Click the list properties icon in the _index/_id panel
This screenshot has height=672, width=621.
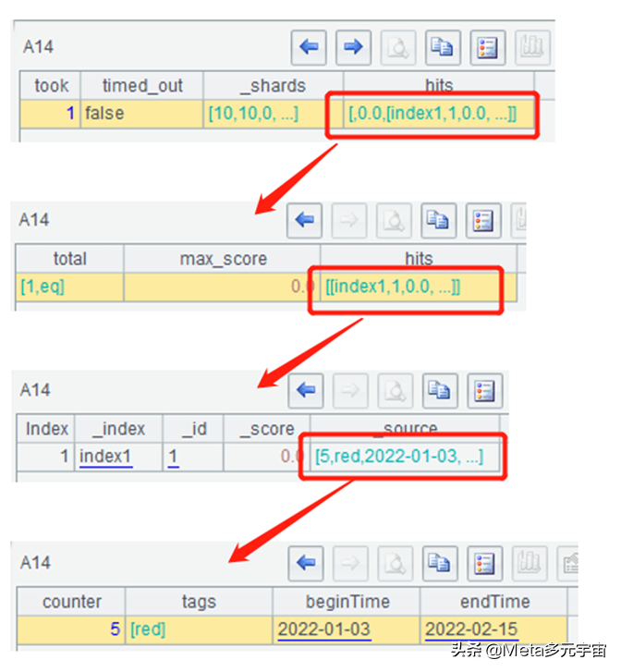pos(485,390)
